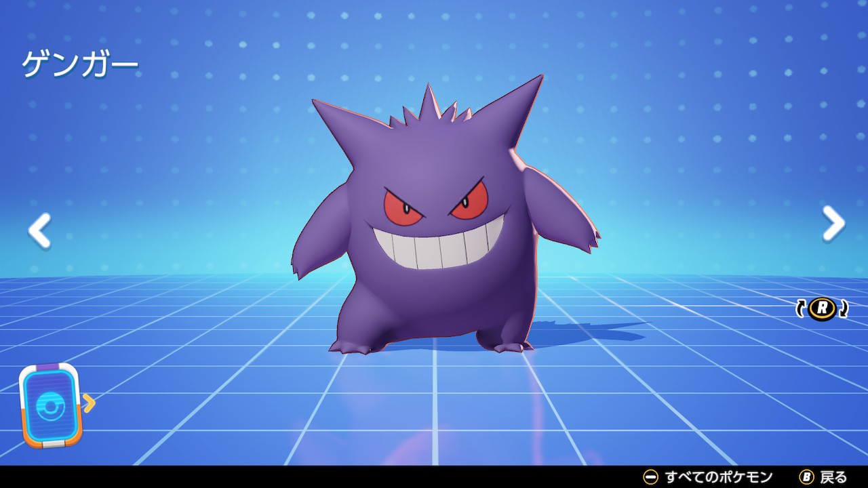Click the R rotate model icon
Screen dimensions: 868x488
822,308
